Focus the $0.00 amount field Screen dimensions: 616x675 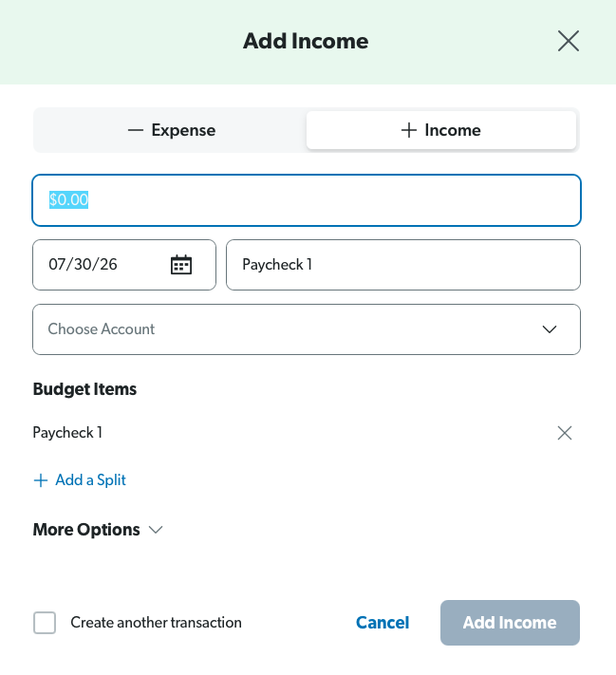point(307,200)
